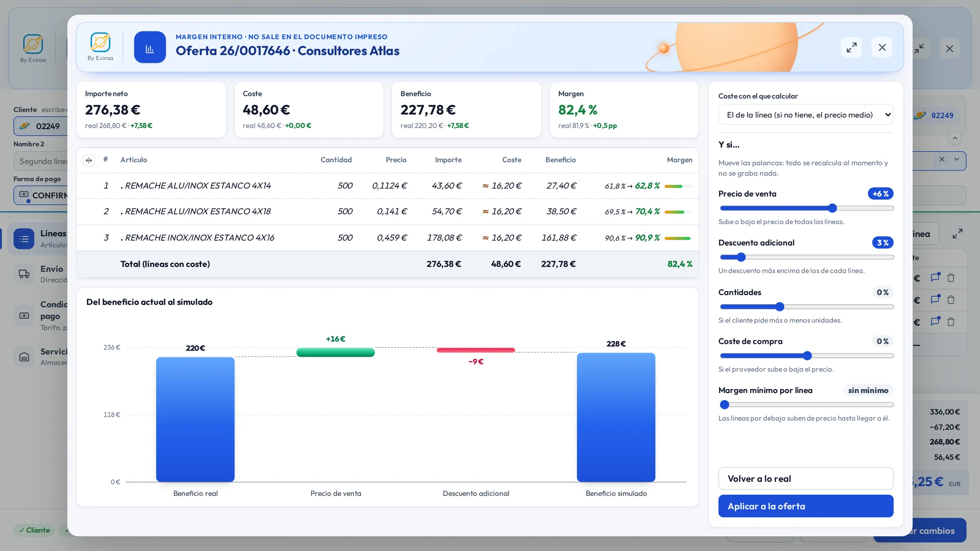Open the 'Coste con el que calcular' dropdown
Image resolution: width=980 pixels, height=551 pixels.
point(806,115)
